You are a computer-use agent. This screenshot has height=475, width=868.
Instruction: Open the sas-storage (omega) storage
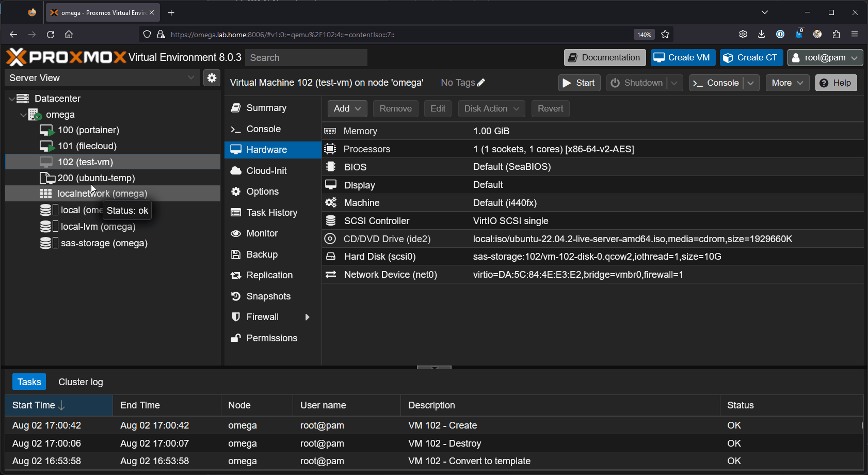pyautogui.click(x=104, y=243)
